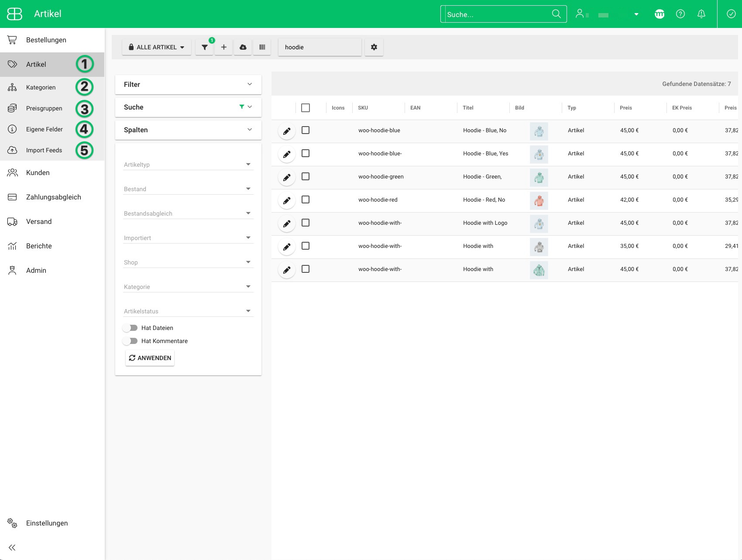Expand the Suche panel
742x560 pixels.
[x=188, y=107]
